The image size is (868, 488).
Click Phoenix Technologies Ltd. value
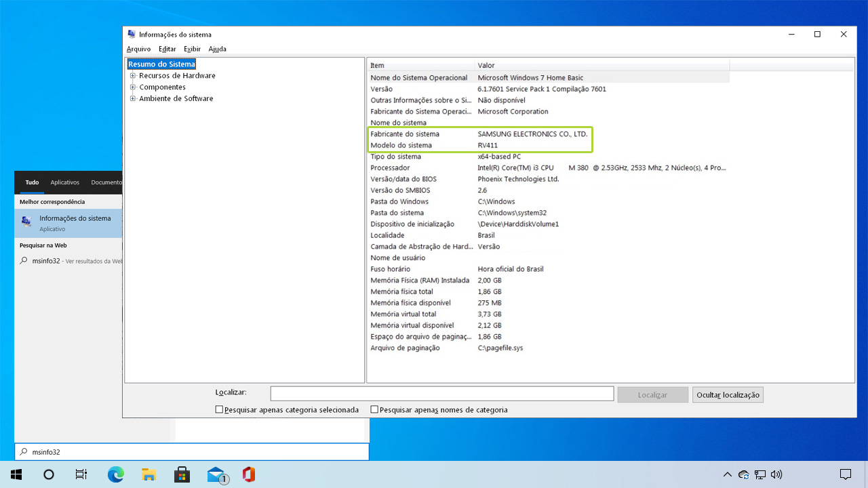(x=518, y=179)
